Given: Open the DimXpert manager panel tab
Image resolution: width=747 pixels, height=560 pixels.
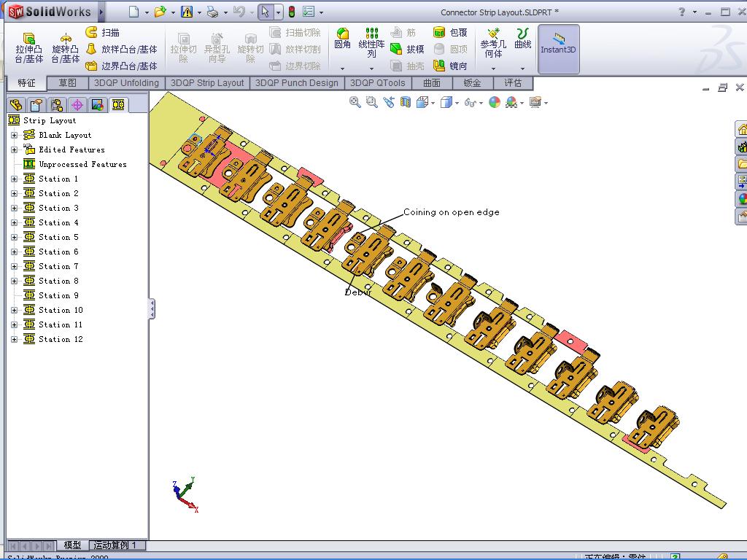Looking at the screenshot, I should click(77, 105).
